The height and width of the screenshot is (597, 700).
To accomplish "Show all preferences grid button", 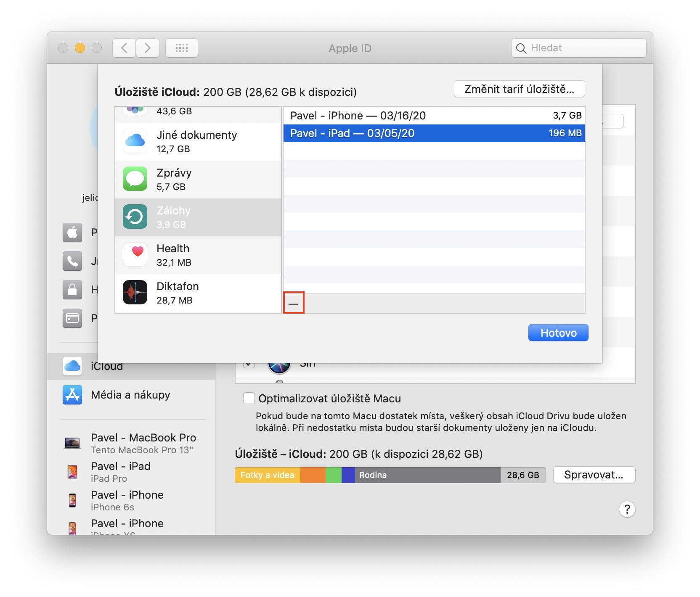I will pos(182,48).
